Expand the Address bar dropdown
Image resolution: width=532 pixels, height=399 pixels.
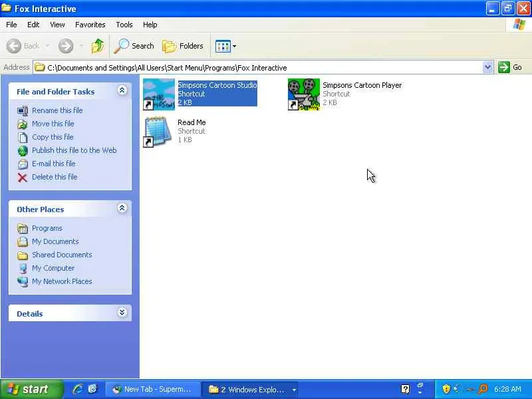tap(487, 67)
